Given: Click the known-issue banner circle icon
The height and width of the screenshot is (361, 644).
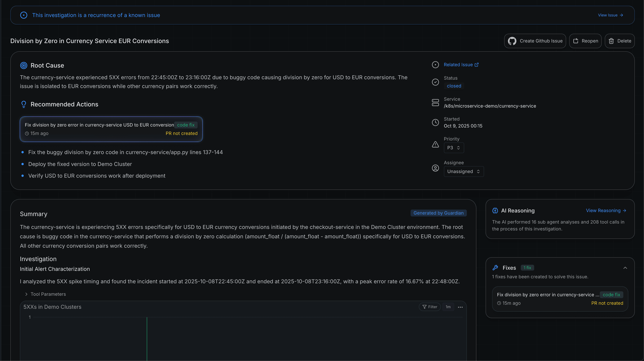Looking at the screenshot, I should pos(24,15).
